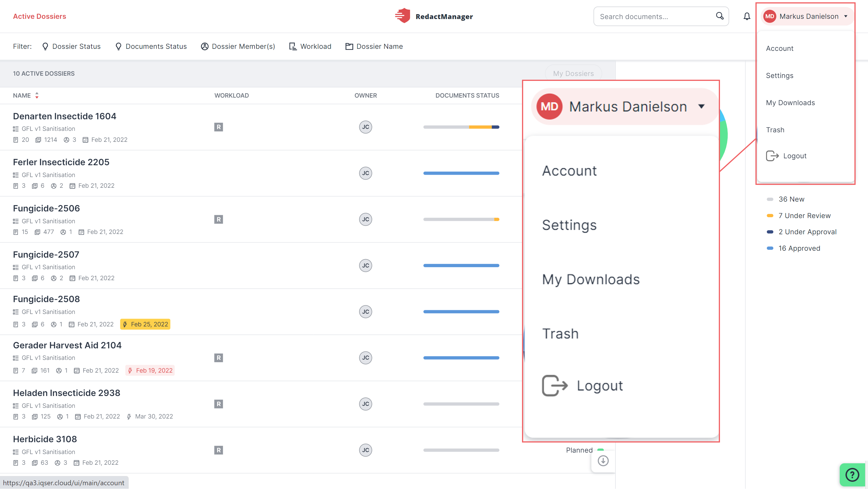The height and width of the screenshot is (489, 868).
Task: Click the search magnifier icon
Action: tap(720, 16)
